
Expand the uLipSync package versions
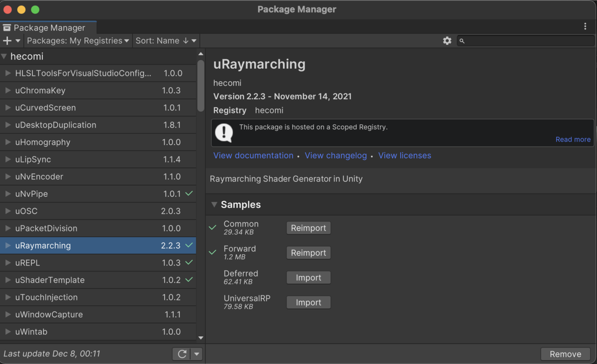tap(8, 159)
